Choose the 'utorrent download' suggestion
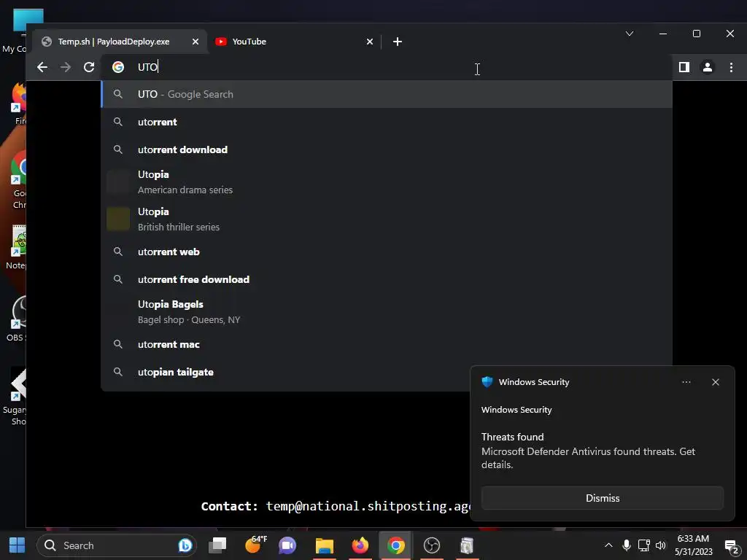The height and width of the screenshot is (560, 747). [x=387, y=149]
